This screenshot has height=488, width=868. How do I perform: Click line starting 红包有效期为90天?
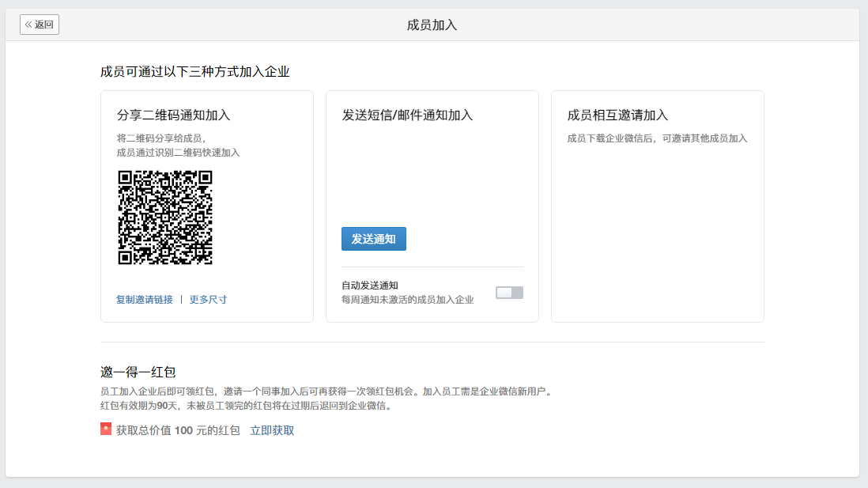tap(247, 406)
